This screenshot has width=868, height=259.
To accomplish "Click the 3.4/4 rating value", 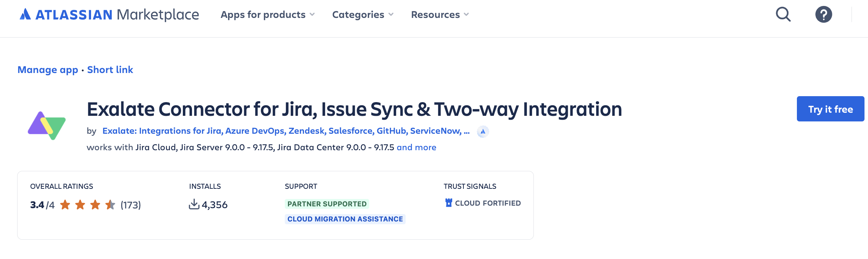I will pos(42,205).
